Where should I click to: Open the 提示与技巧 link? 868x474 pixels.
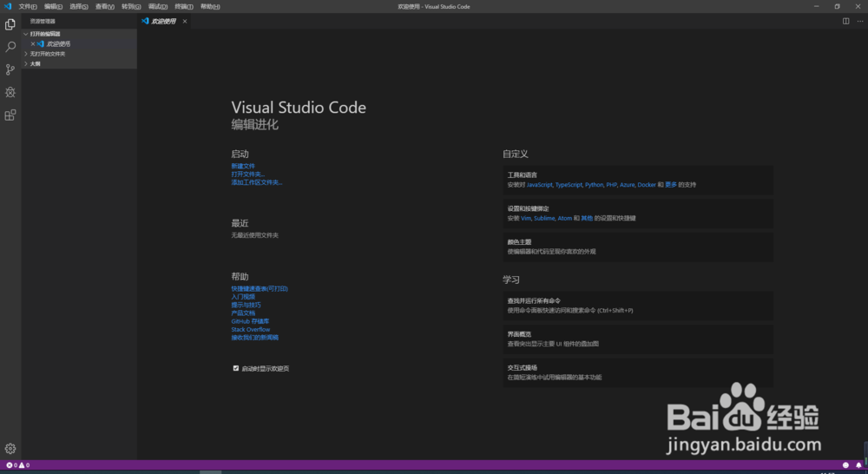pyautogui.click(x=246, y=305)
